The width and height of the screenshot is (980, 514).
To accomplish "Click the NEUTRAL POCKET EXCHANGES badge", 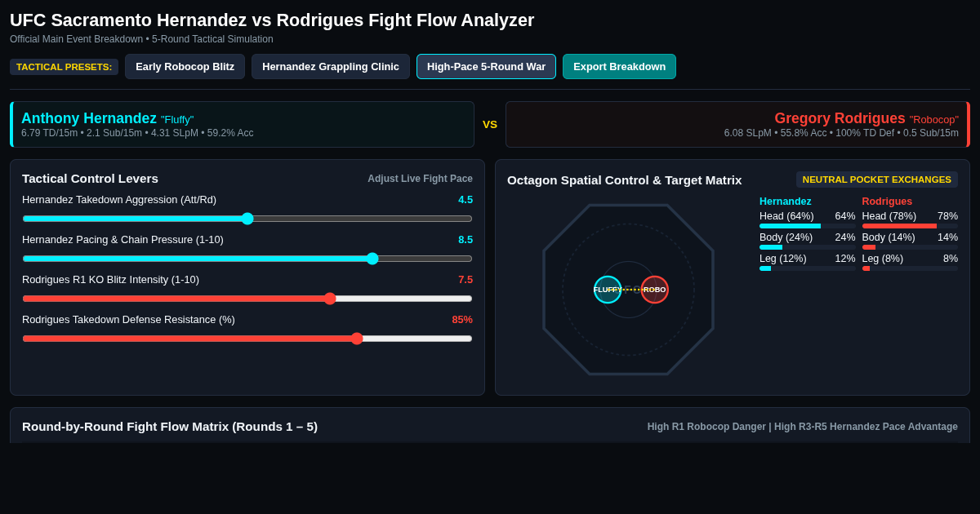I will tap(877, 179).
